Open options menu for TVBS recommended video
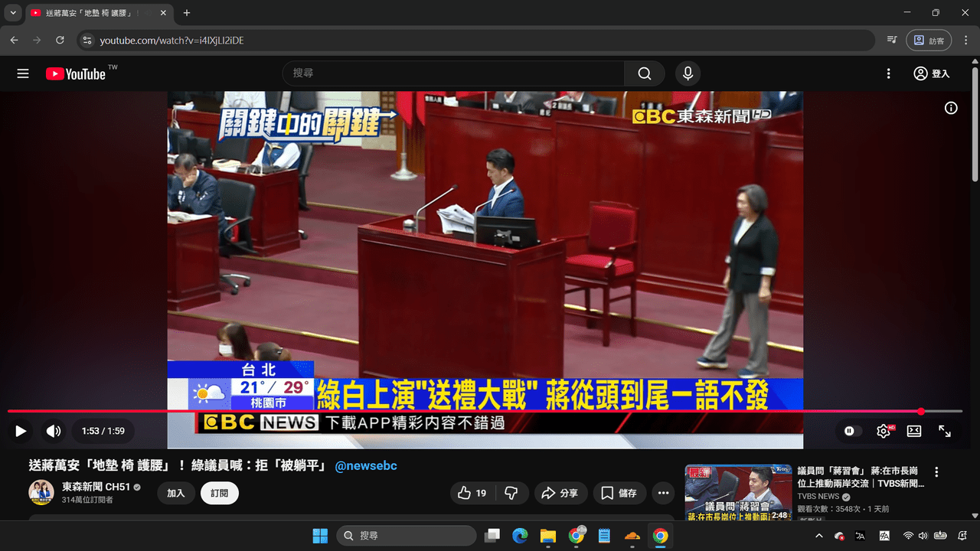 coord(936,472)
